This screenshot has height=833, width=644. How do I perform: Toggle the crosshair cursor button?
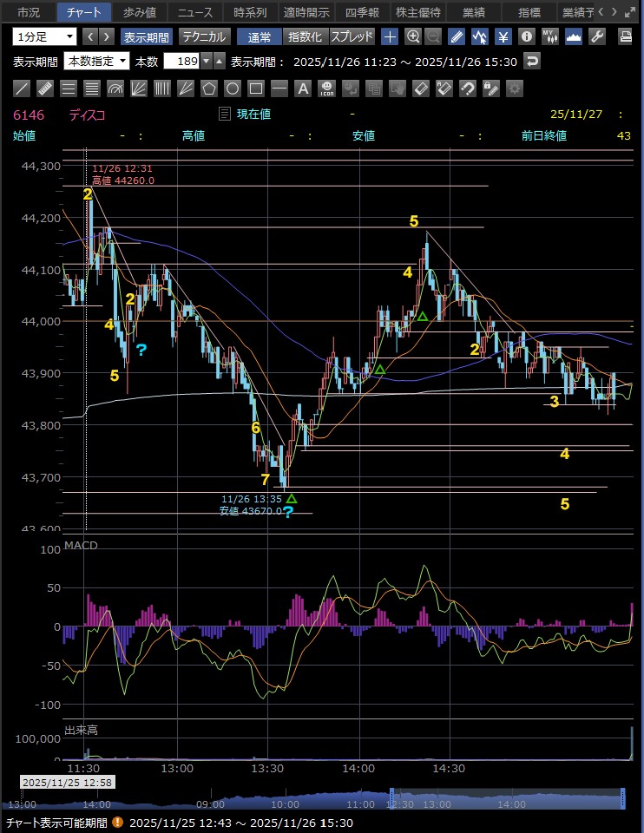(390, 36)
